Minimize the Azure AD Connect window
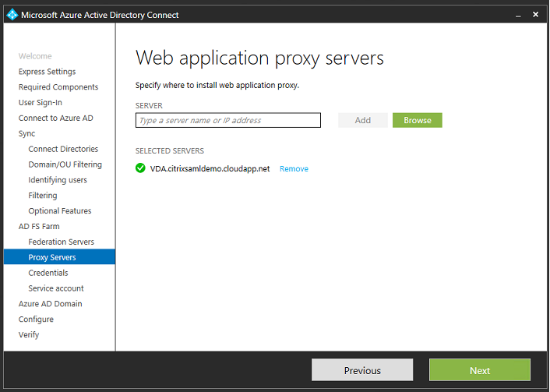Image resolution: width=550 pixels, height=392 pixels. coord(518,15)
